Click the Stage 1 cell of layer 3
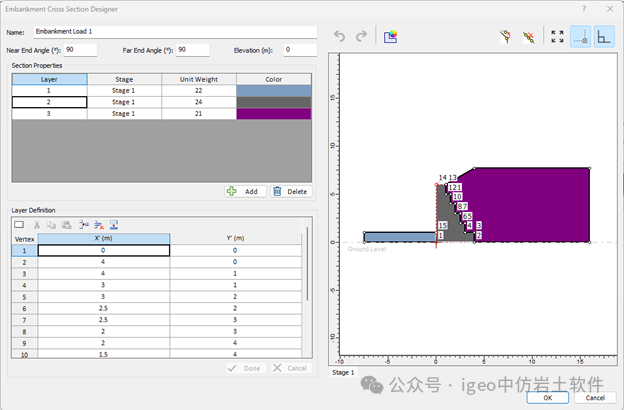 point(124,114)
